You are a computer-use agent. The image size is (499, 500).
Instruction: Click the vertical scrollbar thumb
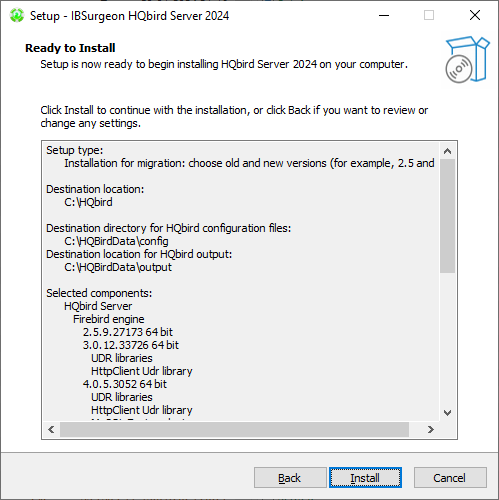[447, 216]
